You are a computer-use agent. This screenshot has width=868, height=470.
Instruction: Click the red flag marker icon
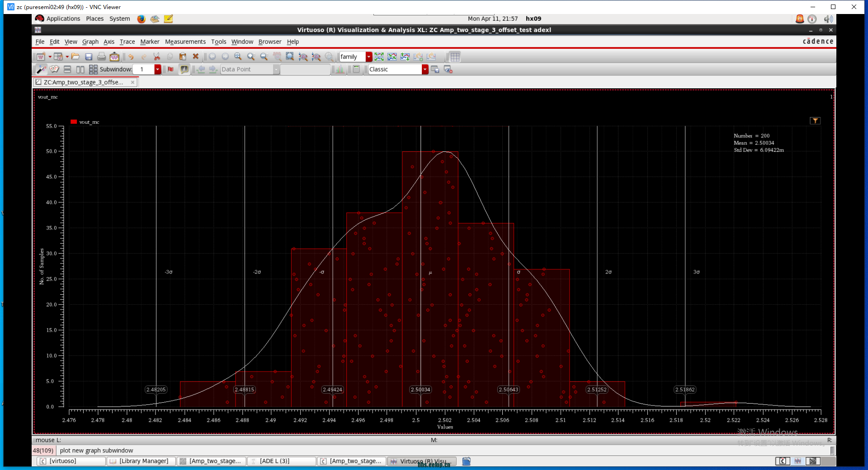click(170, 69)
